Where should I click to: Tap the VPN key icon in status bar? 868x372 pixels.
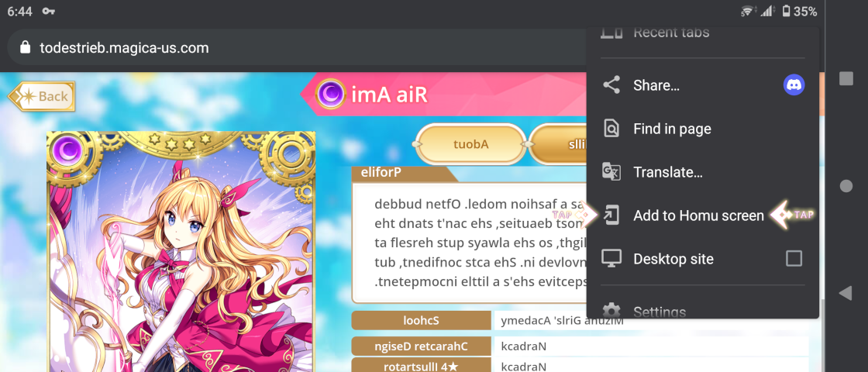point(48,11)
